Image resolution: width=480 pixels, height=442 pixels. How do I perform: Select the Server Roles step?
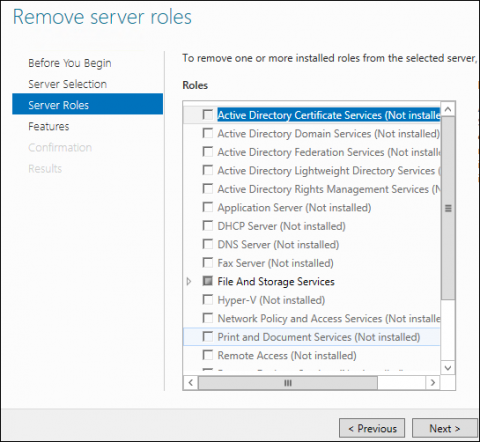click(88, 104)
